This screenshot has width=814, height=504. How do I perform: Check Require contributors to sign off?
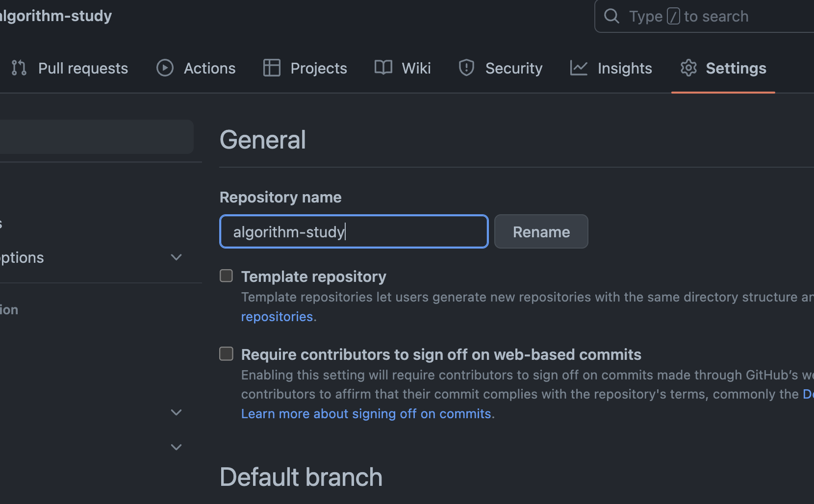point(226,353)
